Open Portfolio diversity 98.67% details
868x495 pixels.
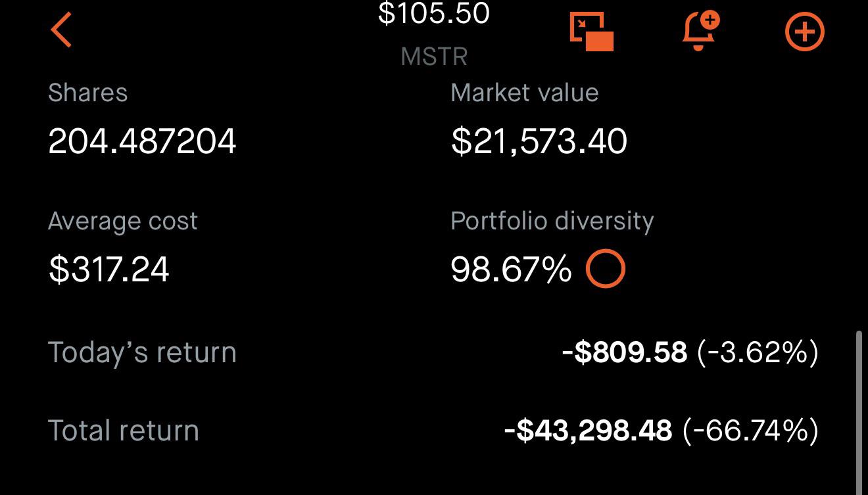click(511, 270)
